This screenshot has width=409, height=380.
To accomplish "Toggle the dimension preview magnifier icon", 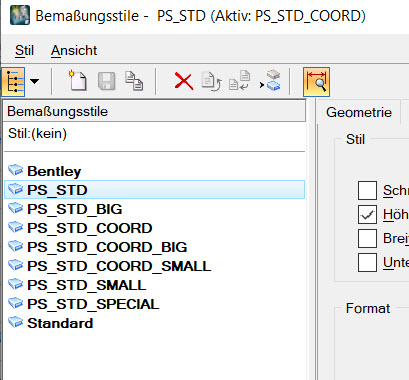I will 316,82.
